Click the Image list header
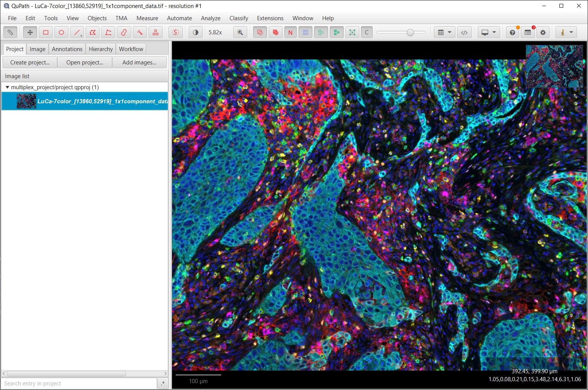The width and height of the screenshot is (588, 390). [x=85, y=76]
